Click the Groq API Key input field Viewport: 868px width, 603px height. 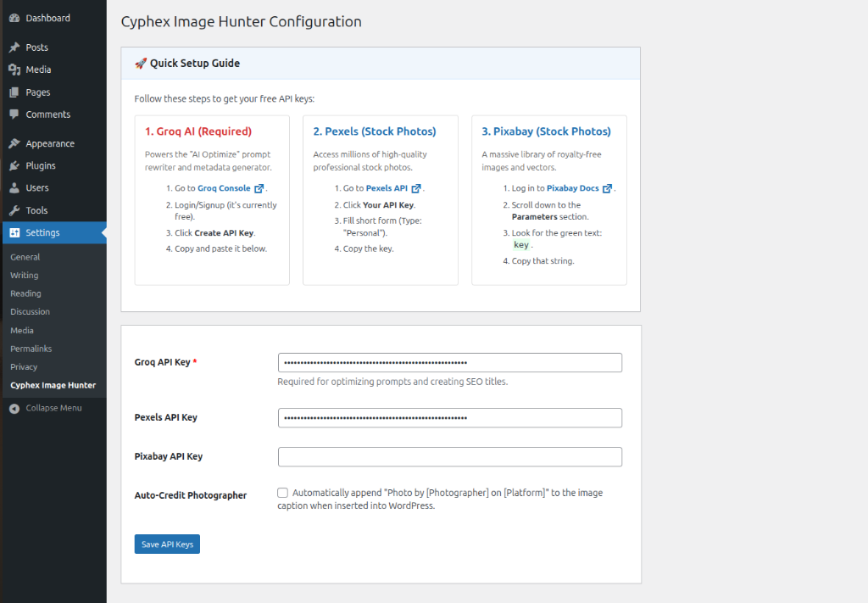coord(449,363)
